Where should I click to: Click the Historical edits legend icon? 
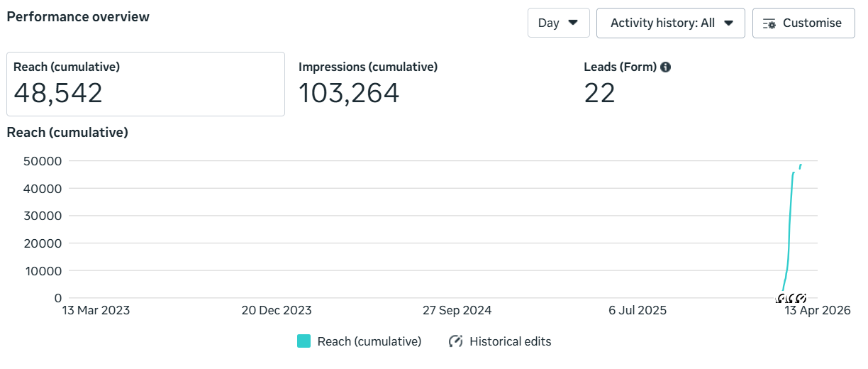point(456,341)
